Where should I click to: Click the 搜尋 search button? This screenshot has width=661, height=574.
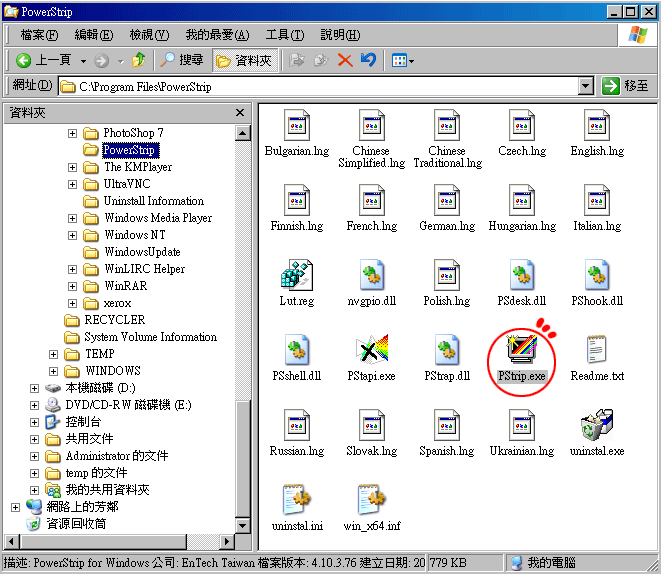pos(182,60)
